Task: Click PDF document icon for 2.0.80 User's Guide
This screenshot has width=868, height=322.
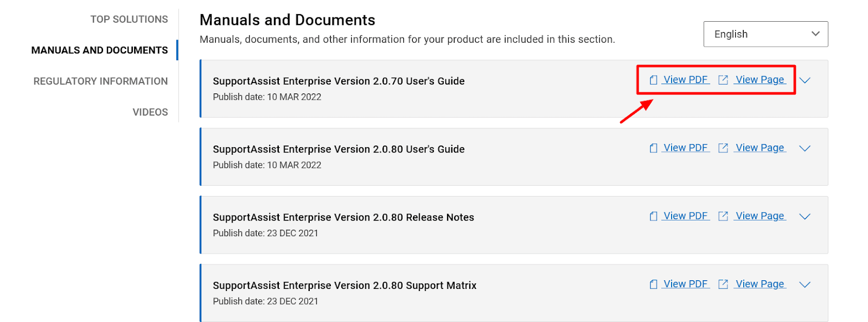Action: [x=654, y=148]
